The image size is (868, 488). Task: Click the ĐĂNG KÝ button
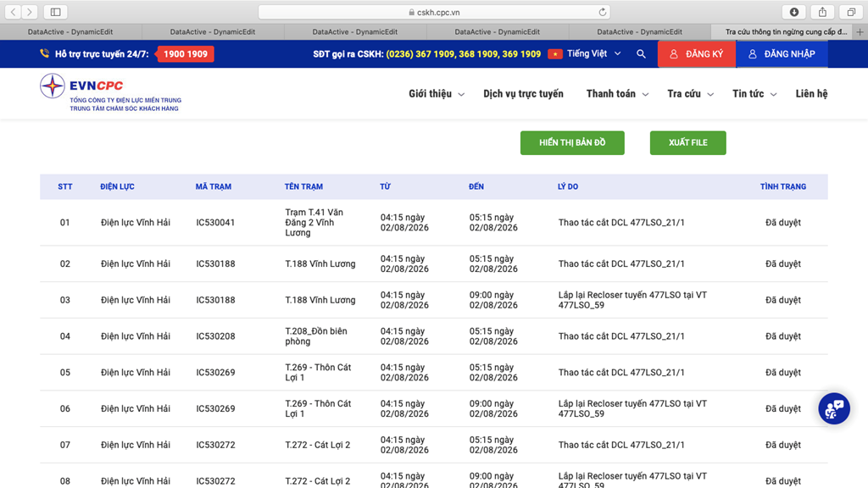(x=697, y=53)
